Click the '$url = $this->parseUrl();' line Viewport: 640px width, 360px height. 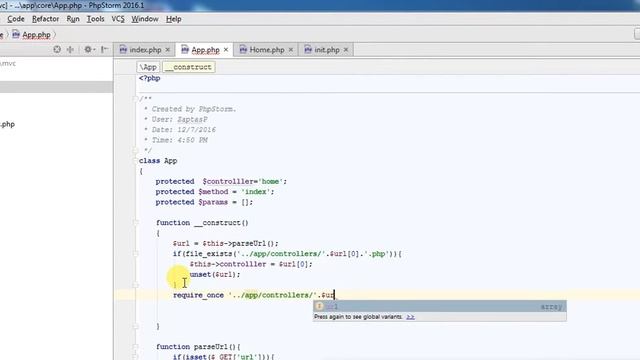click(x=225, y=244)
